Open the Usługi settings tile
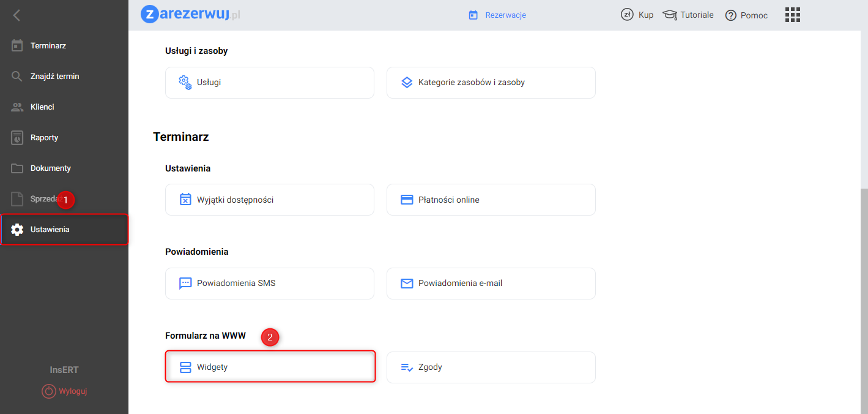Screen dimensions: 868x414 pyautogui.click(x=269, y=83)
